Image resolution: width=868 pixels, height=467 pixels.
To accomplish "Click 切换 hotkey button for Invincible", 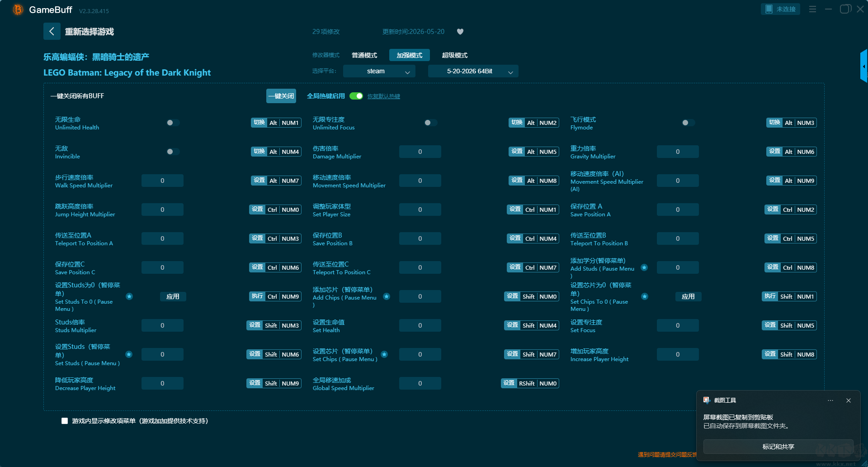I will [259, 152].
